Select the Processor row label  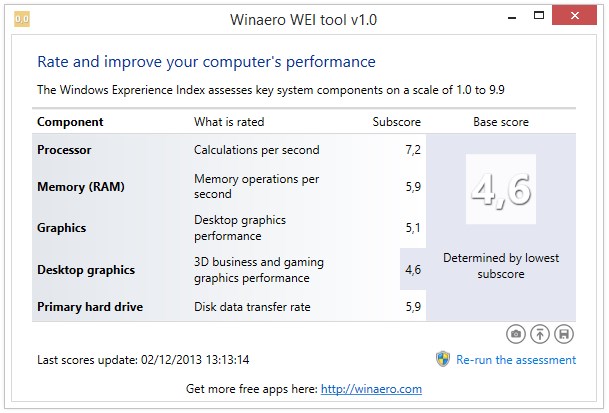click(x=64, y=150)
